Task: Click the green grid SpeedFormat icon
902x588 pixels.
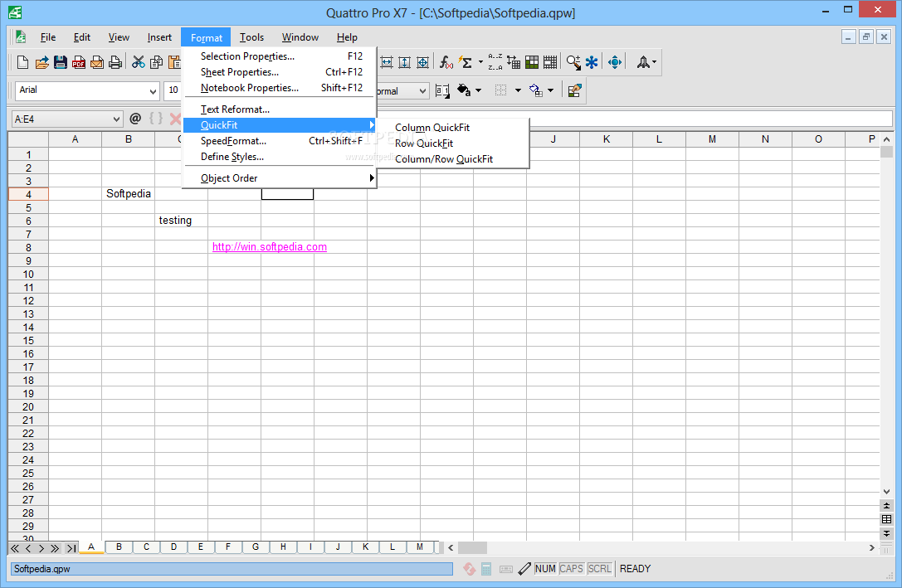Action: 532,62
